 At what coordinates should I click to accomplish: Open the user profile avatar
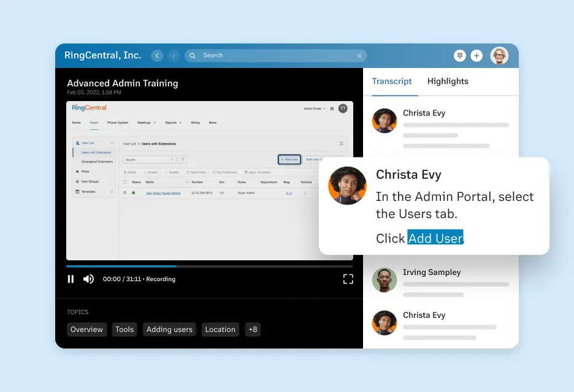click(x=499, y=56)
